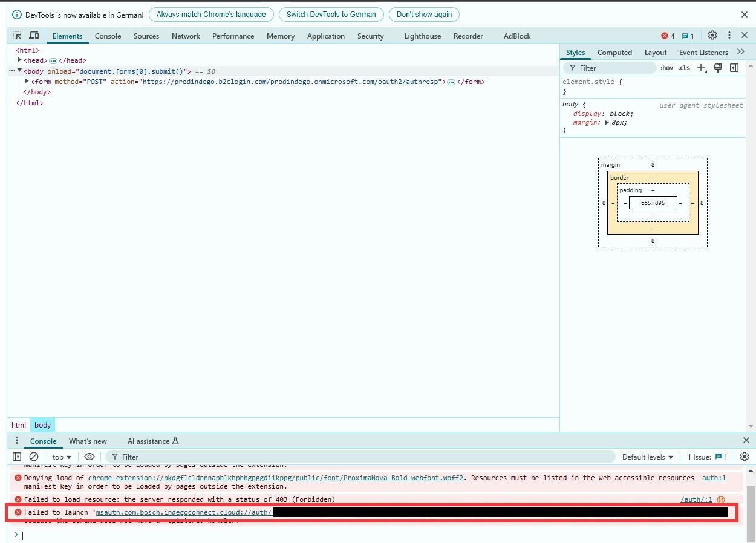Image resolution: width=756 pixels, height=543 pixels.
Task: Switch to the Layout tab
Action: tap(656, 52)
